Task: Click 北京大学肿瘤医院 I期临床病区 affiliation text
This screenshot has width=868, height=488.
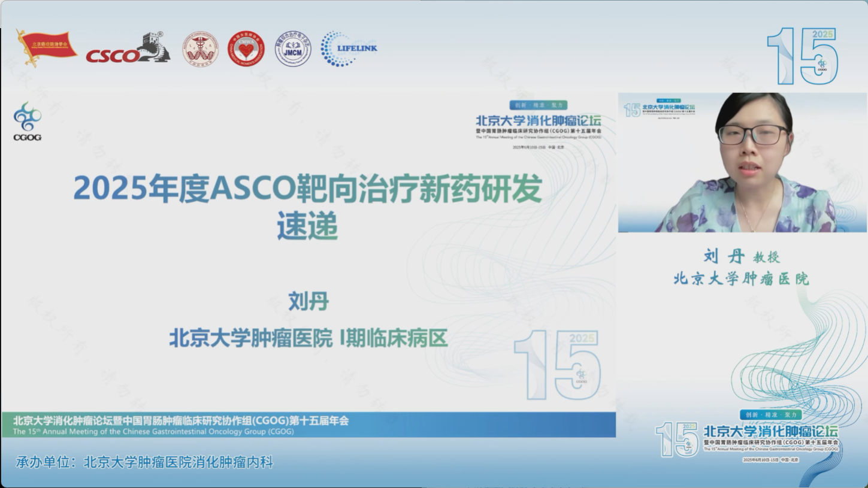Action: pyautogui.click(x=309, y=338)
